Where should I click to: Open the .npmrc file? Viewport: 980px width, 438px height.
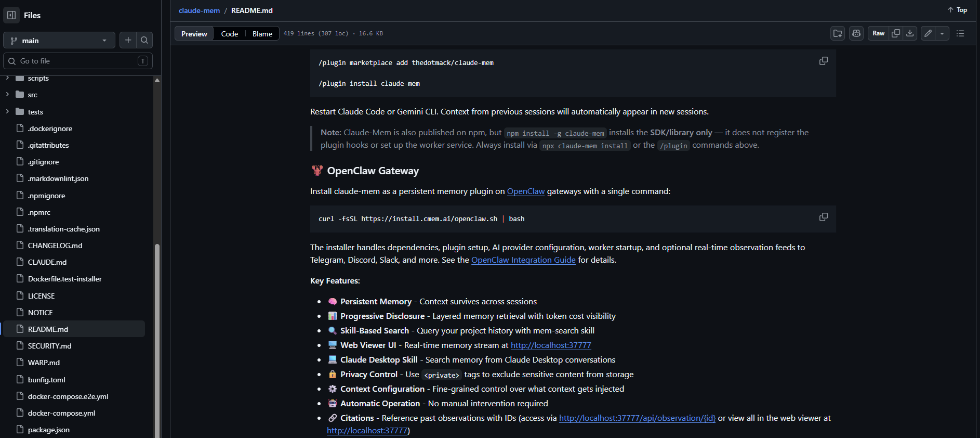click(x=39, y=212)
